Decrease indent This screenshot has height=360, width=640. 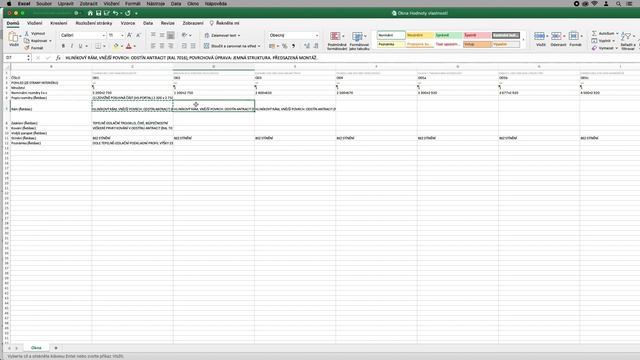[184, 46]
